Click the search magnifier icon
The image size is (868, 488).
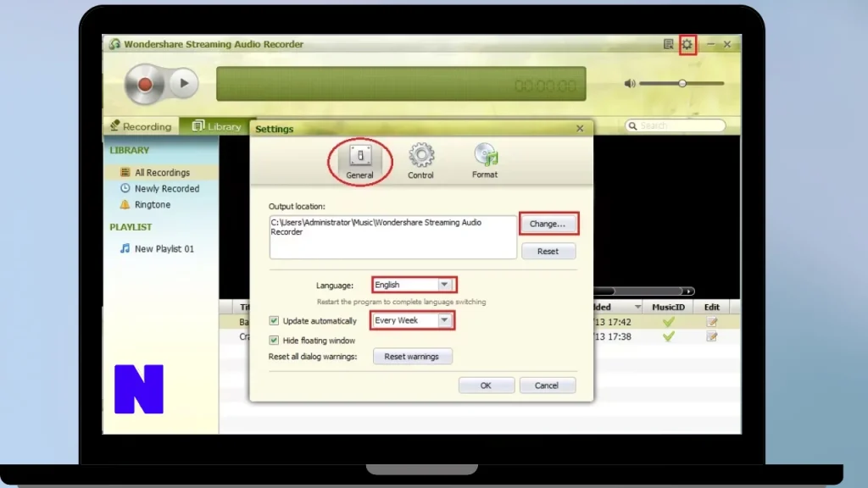point(632,126)
